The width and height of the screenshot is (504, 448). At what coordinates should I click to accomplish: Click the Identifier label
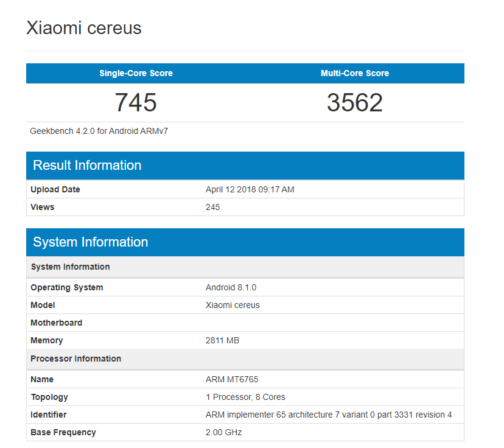[x=49, y=415]
